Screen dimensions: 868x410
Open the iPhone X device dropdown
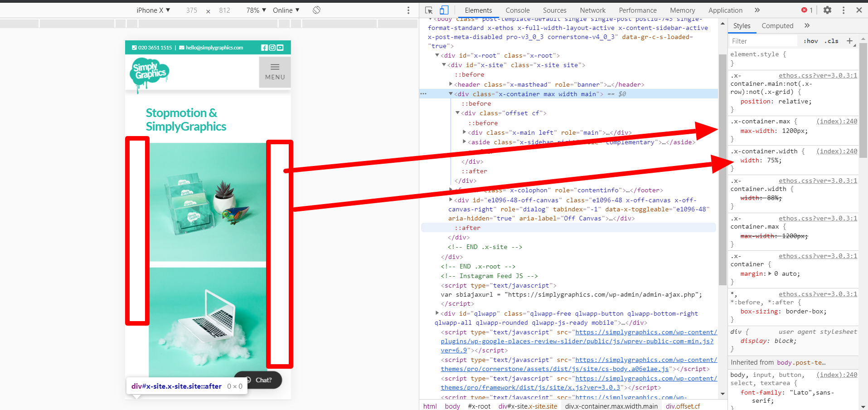pos(153,10)
